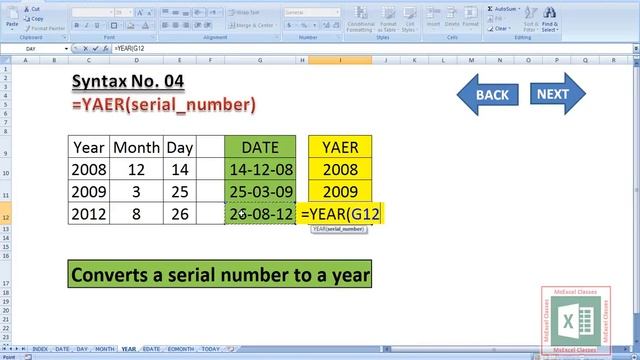The image size is (640, 360).
Task: Click the Delete cells button
Action: (452, 18)
